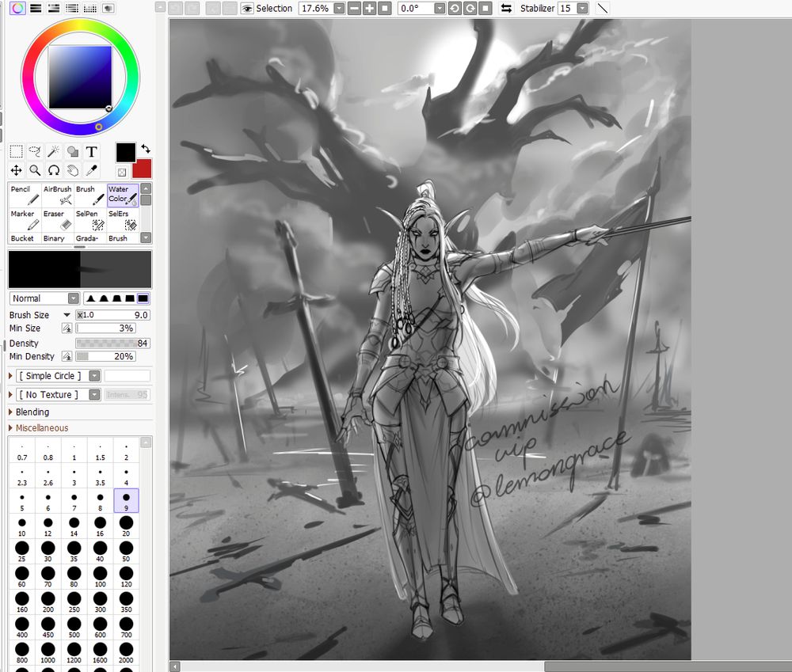Viewport: 792px width, 672px height.
Task: Expand the No Texture options triangle
Action: coord(10,395)
